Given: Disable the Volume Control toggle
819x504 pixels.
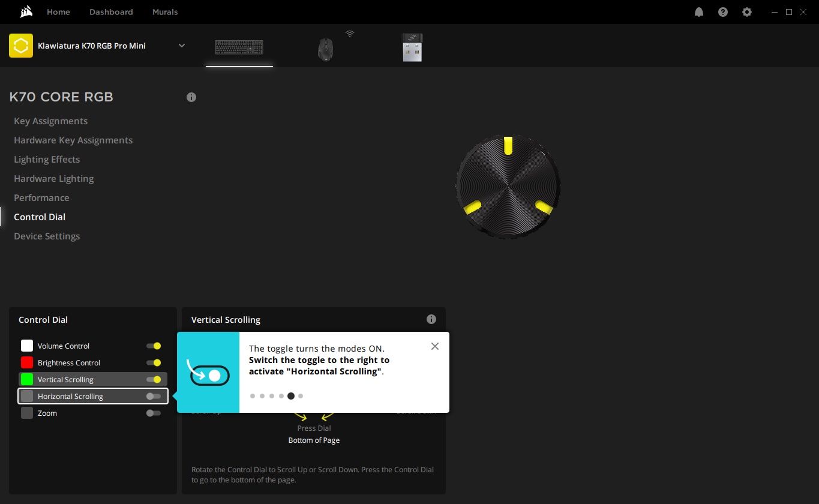Looking at the screenshot, I should pos(154,346).
